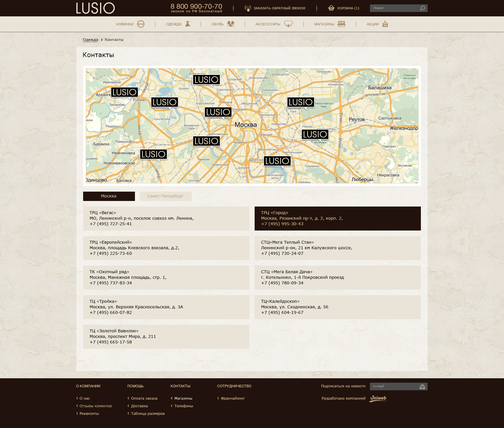
Task: Click the search magnifier icon in header
Action: click(x=422, y=8)
